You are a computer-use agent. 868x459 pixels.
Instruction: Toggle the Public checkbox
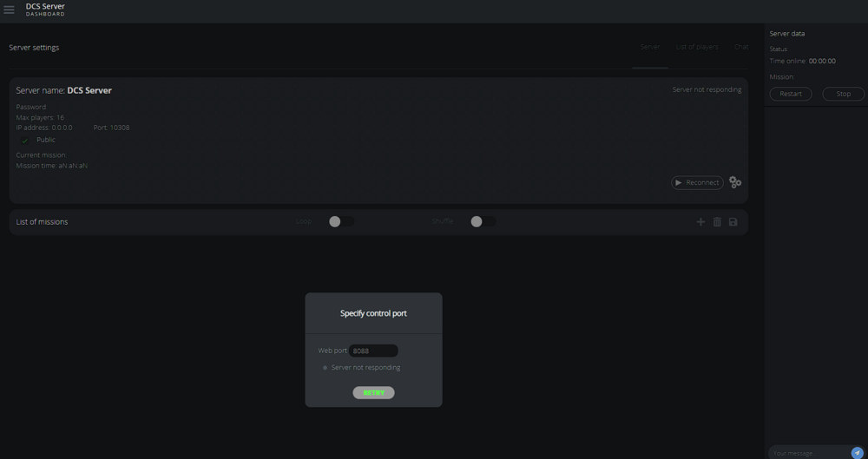[x=24, y=141]
